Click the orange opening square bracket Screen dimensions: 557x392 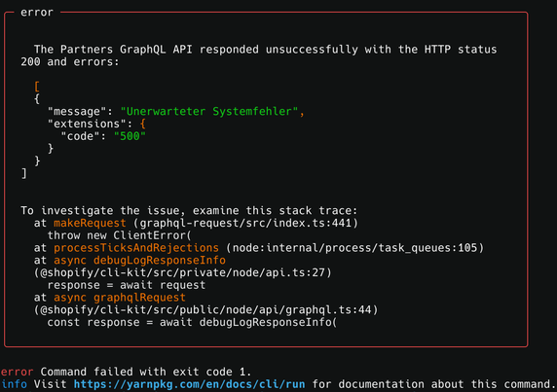point(37,87)
